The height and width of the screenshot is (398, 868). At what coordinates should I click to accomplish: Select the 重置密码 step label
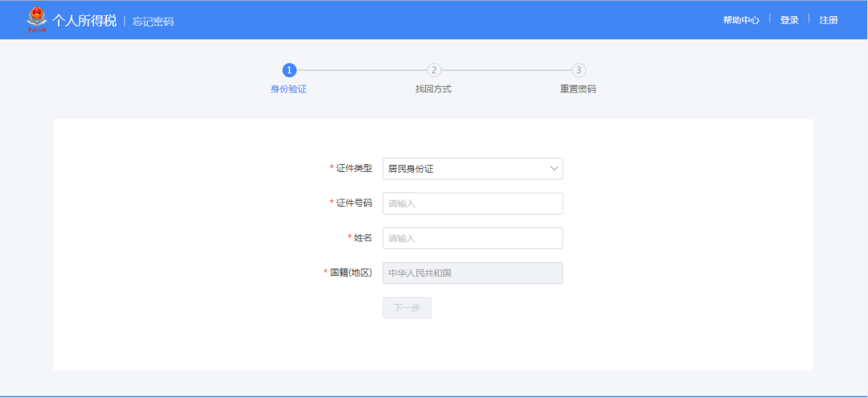tap(578, 89)
